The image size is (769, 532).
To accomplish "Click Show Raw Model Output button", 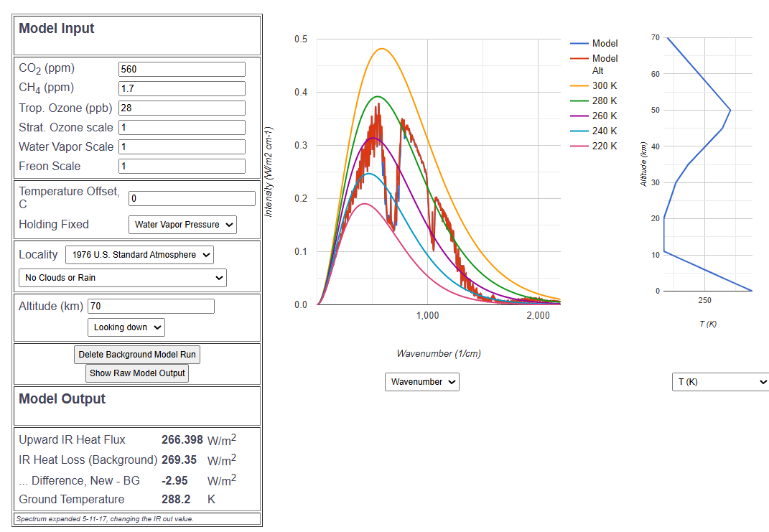I will pyautogui.click(x=137, y=373).
